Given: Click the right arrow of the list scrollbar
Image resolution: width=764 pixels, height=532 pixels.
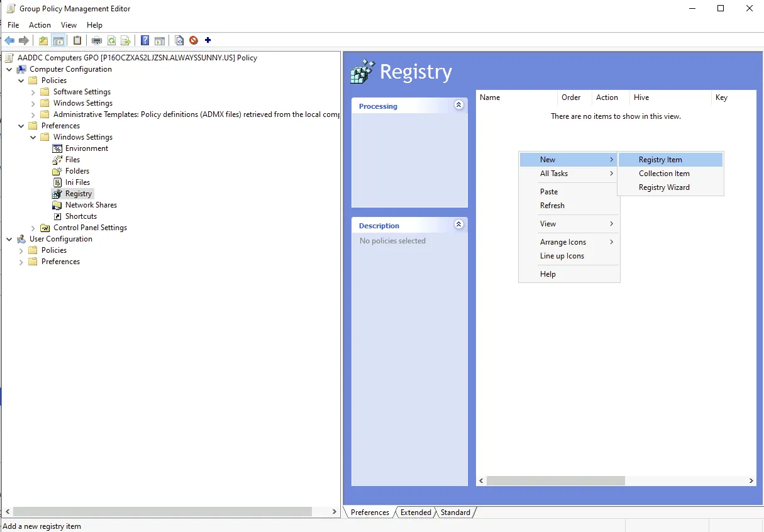Looking at the screenshot, I should click(x=751, y=480).
